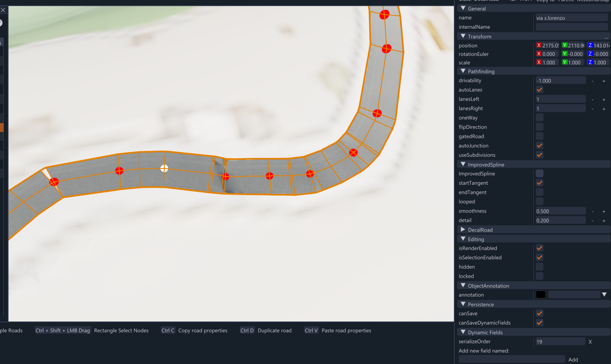
Task: Click the new dynamic field name input
Action: pyautogui.click(x=512, y=359)
